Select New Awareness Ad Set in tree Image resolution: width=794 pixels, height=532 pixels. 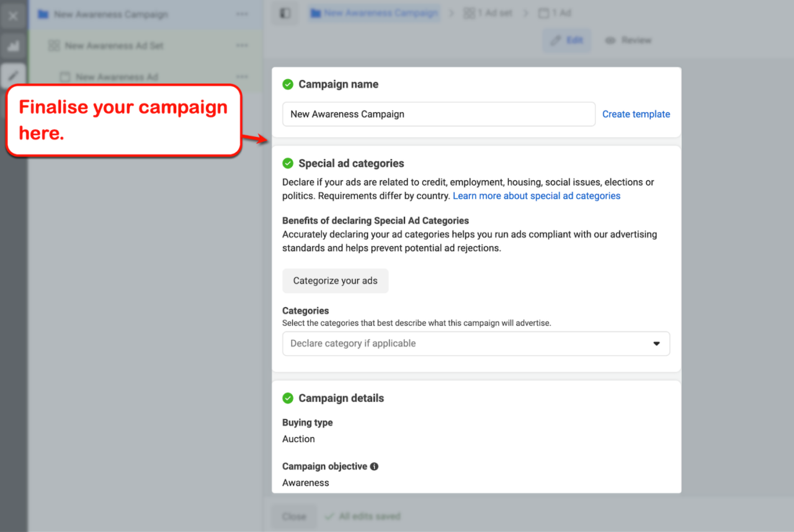(x=114, y=45)
